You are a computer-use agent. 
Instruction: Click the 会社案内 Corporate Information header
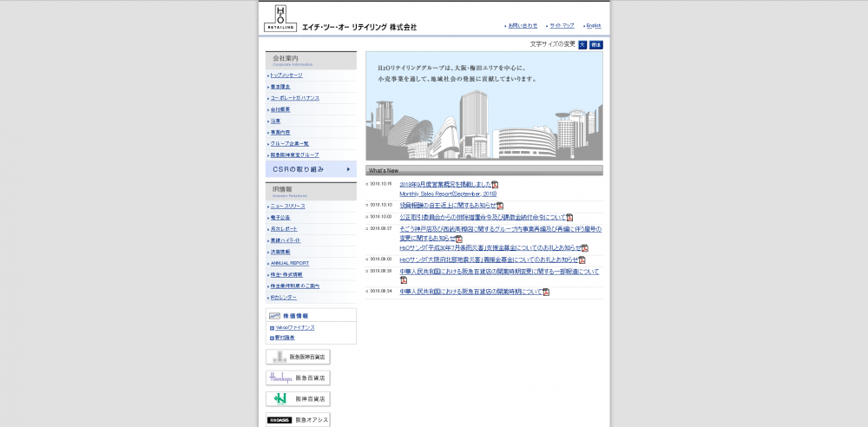click(311, 61)
